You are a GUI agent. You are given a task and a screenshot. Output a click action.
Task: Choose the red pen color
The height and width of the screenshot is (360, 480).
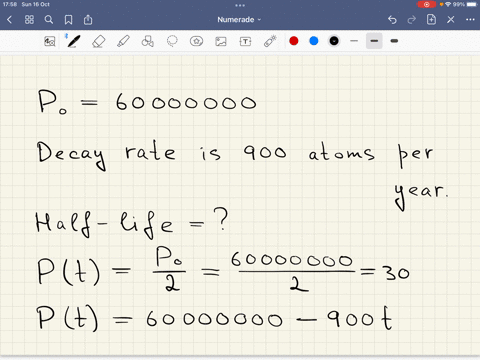[x=294, y=41]
